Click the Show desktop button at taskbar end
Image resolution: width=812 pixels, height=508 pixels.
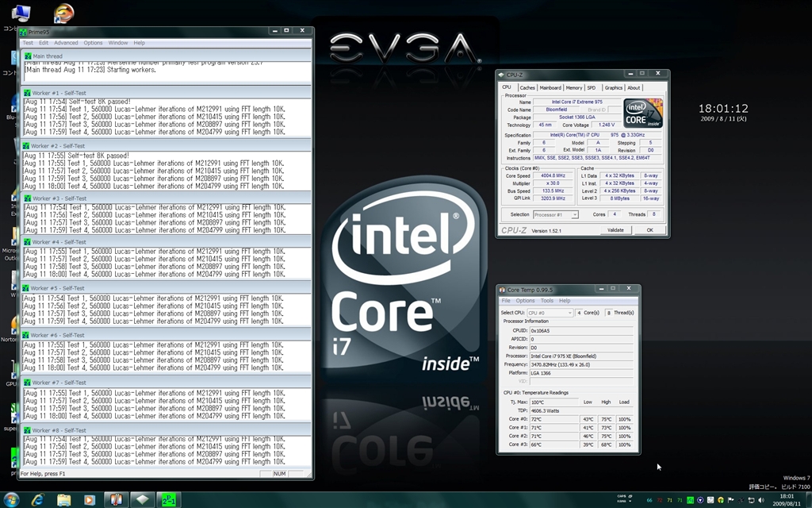(808, 500)
